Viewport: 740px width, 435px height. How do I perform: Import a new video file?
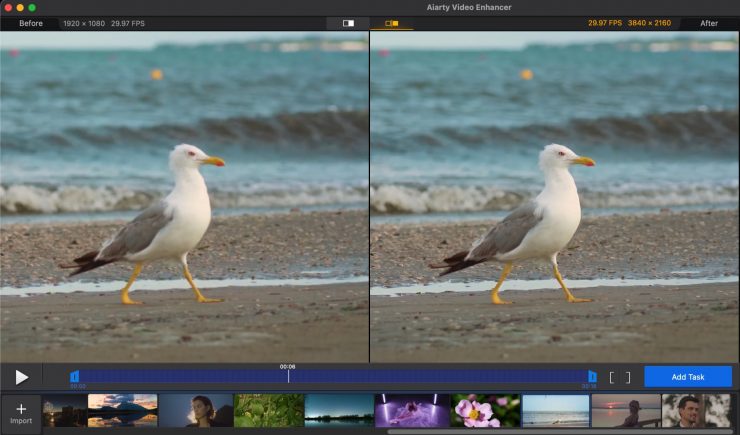(x=21, y=413)
